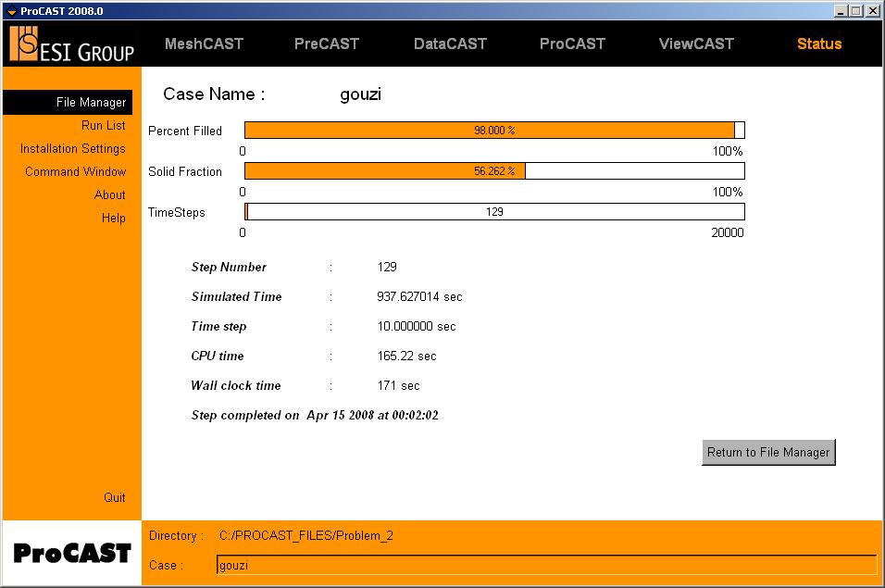Click the ProCAST logo at bottom left
This screenshot has height=588, width=885.
(71, 553)
